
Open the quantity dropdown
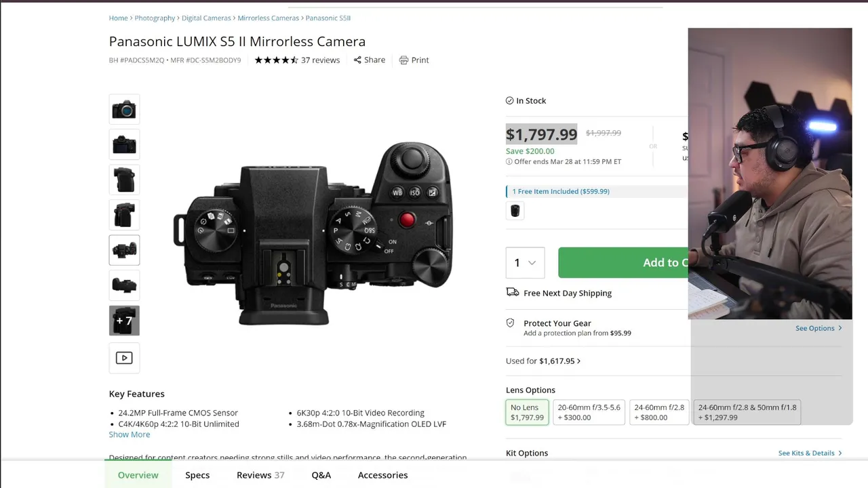(525, 263)
